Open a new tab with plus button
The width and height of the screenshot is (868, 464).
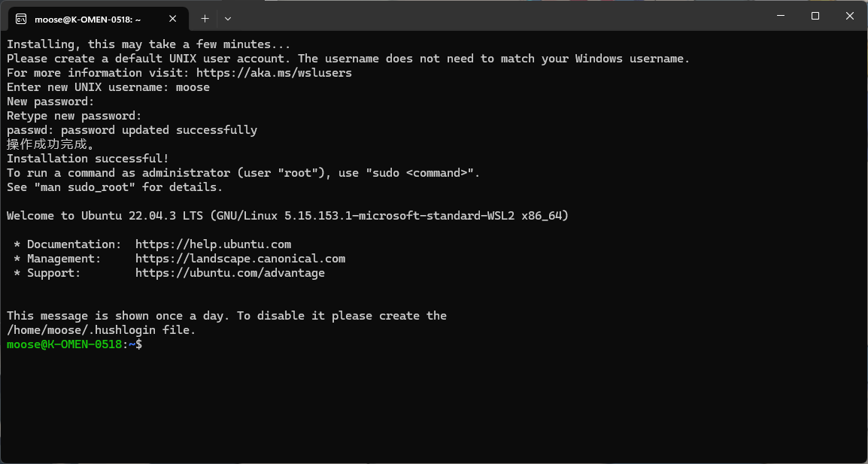(x=205, y=18)
